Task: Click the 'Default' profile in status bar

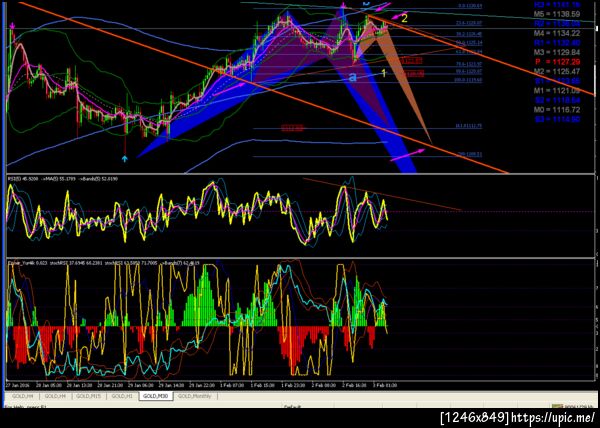Action: tap(293, 406)
